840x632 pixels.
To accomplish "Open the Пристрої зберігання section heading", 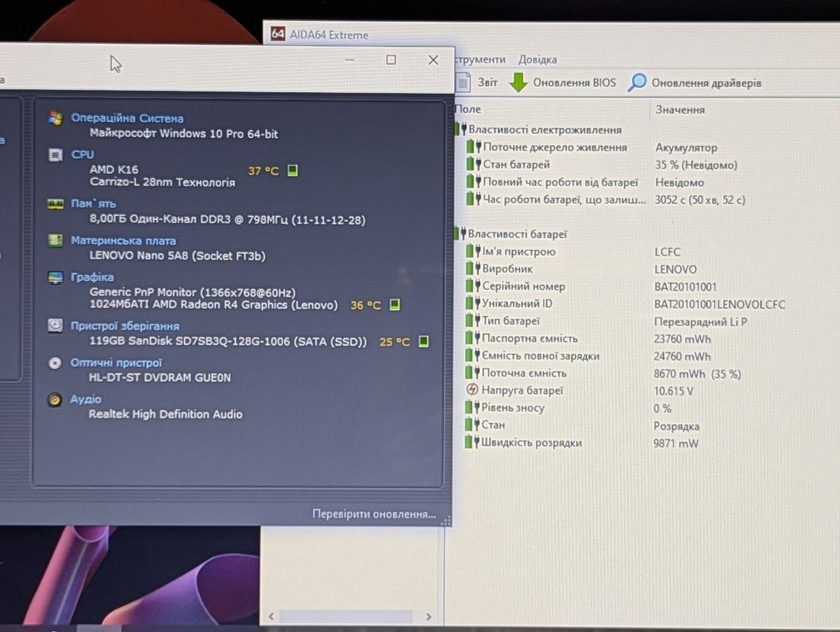I will [x=125, y=326].
